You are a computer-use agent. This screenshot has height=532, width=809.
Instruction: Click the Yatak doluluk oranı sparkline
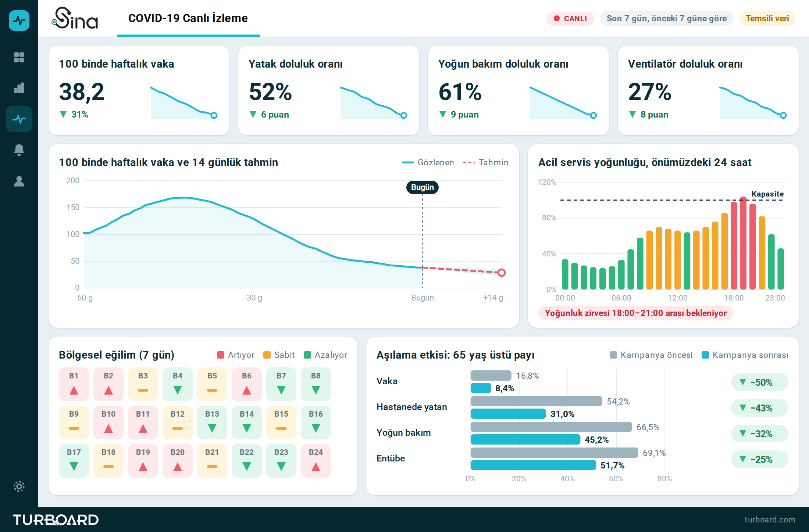click(x=374, y=103)
